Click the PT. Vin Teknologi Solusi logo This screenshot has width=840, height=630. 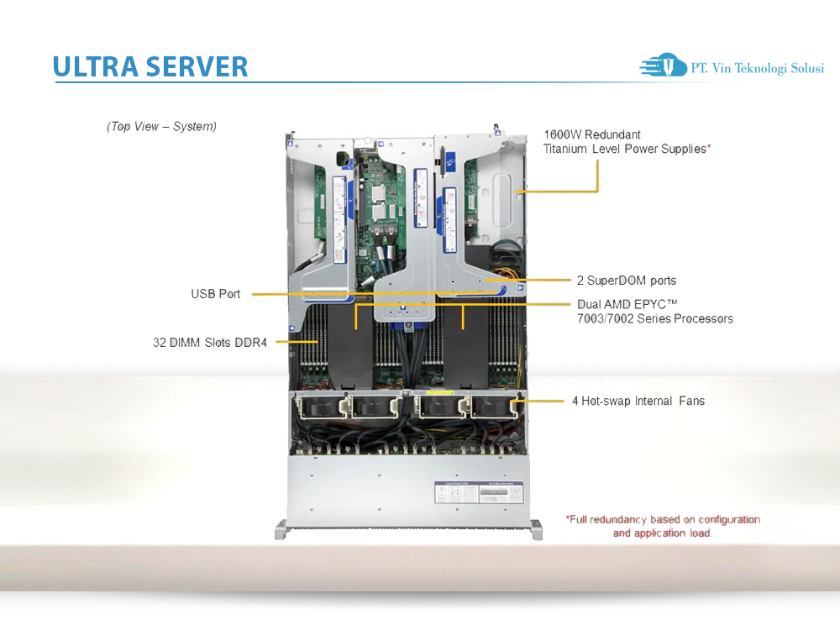pyautogui.click(x=732, y=66)
